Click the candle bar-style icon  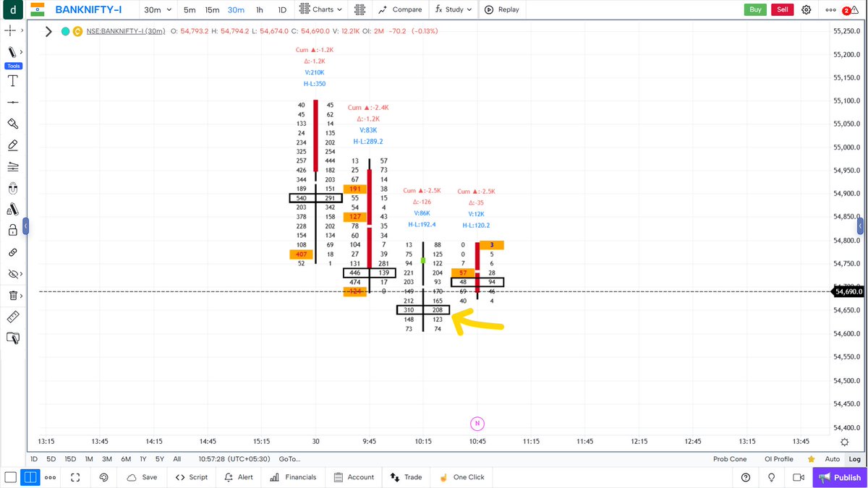(x=359, y=9)
